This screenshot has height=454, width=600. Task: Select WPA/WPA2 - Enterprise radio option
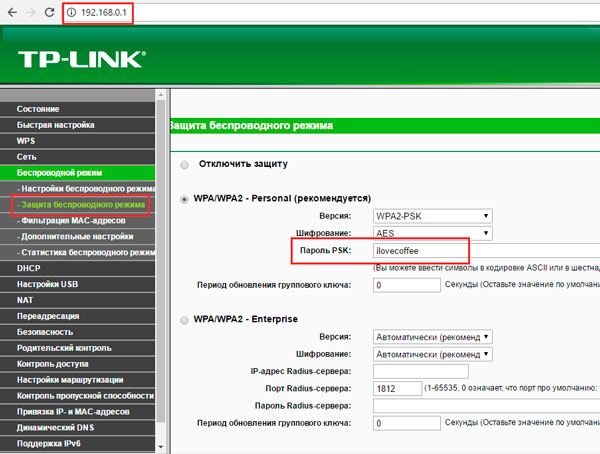(x=183, y=320)
